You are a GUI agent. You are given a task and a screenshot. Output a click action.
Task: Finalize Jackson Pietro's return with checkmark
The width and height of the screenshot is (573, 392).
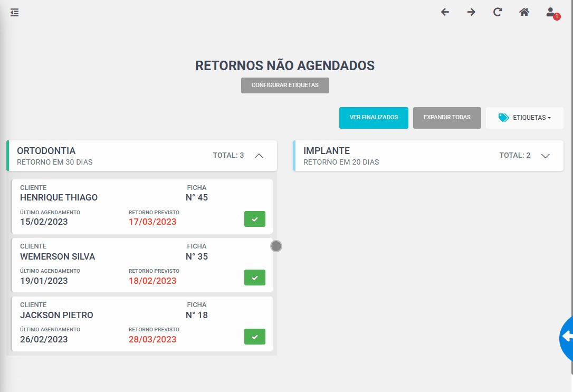(255, 337)
